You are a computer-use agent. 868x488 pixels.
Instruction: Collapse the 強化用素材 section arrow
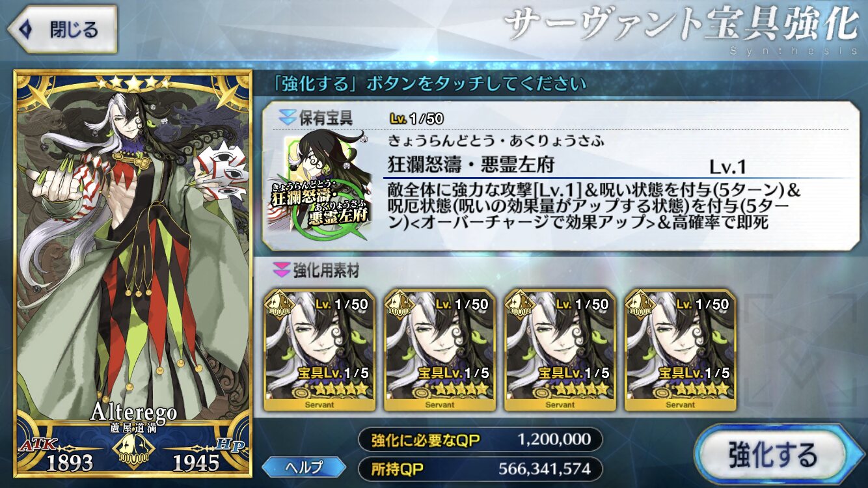(x=283, y=269)
